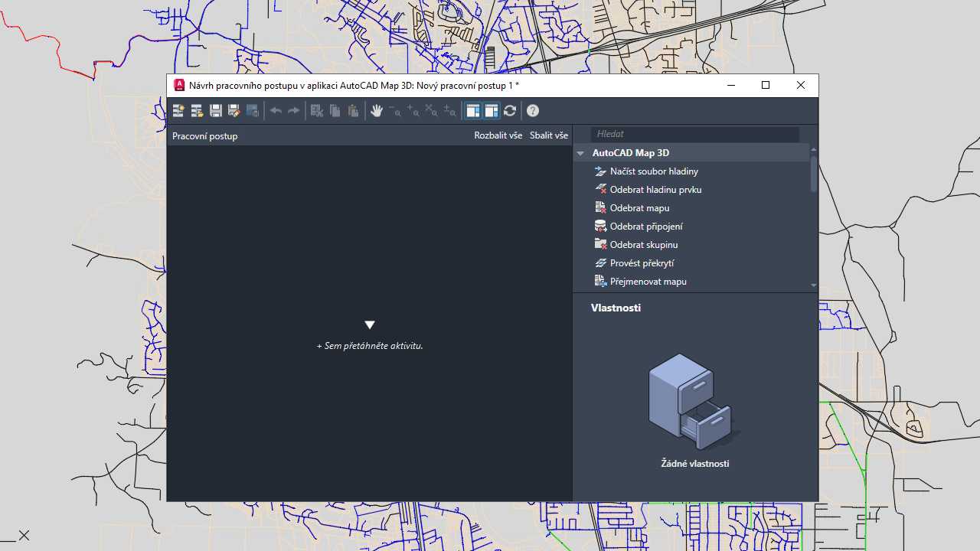Click the Save As icon with pencil
This screenshot has height=551, width=980.
(234, 111)
